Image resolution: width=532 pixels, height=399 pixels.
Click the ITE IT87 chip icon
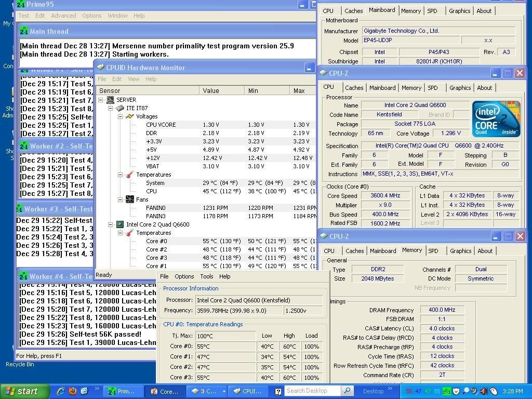click(120, 108)
